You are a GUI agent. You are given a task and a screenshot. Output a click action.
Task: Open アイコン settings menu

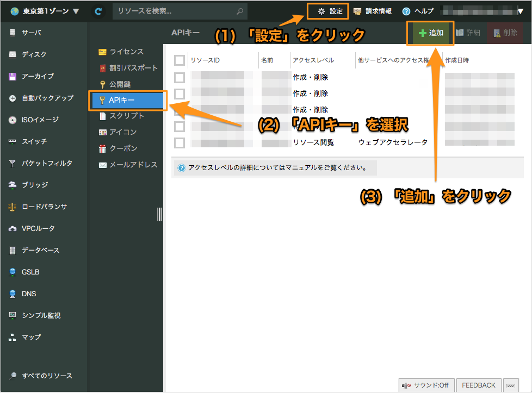tap(117, 132)
